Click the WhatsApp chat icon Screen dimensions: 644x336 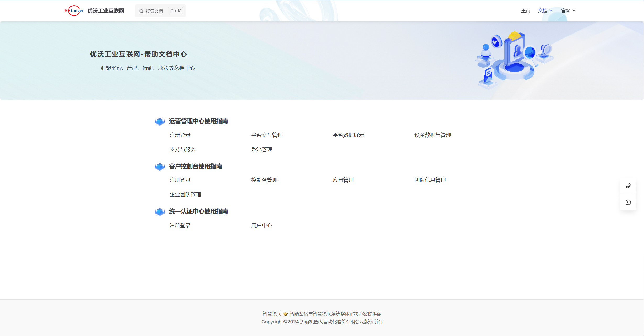[x=628, y=202]
